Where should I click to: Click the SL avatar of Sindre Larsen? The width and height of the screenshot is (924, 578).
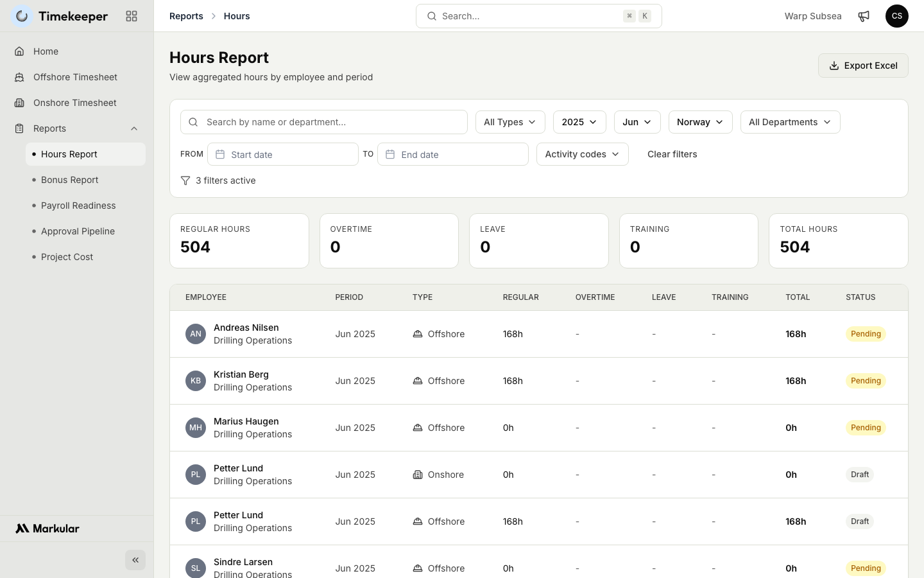196,568
